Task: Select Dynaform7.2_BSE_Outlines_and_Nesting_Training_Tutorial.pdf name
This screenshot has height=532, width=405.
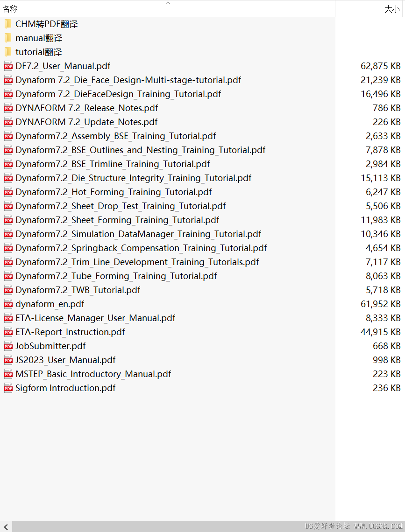Action: [140, 150]
